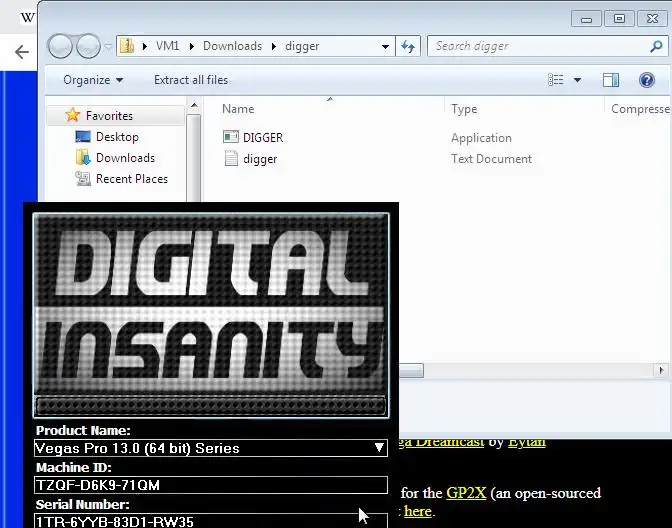Select the Wikipedia browser tab
672x528 pixels.
[x=27, y=17]
